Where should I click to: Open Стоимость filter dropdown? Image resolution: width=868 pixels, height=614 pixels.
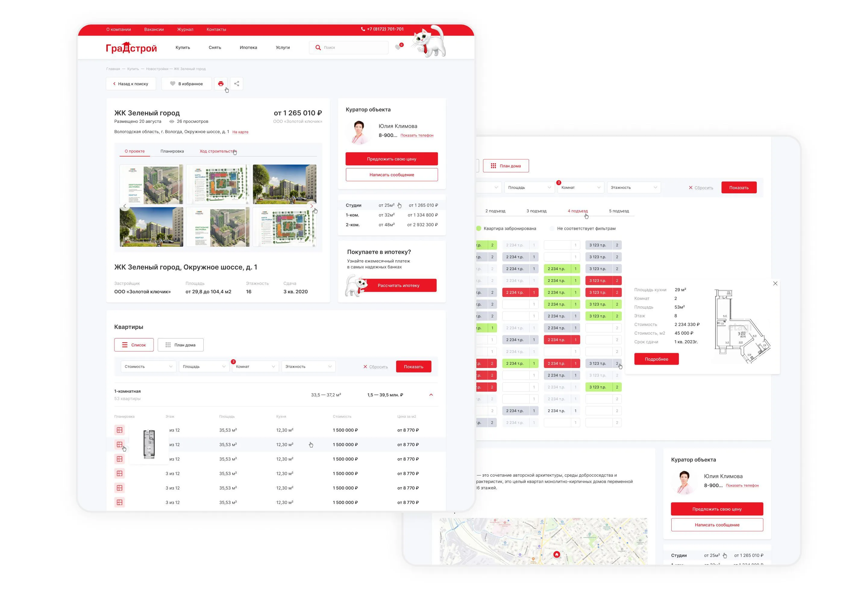tap(148, 366)
